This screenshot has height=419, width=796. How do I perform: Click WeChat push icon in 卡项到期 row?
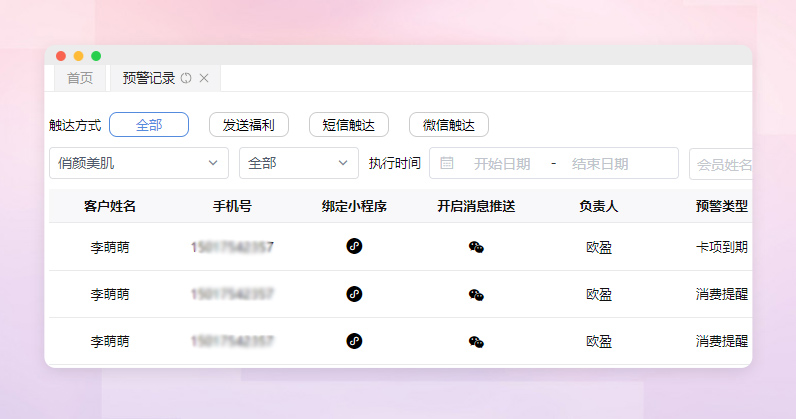[476, 247]
